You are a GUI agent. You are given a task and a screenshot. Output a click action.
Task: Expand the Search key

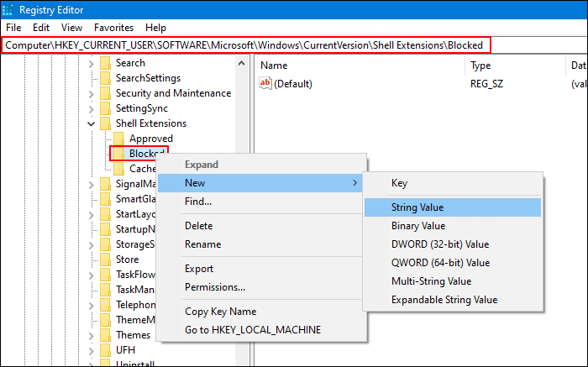91,64
